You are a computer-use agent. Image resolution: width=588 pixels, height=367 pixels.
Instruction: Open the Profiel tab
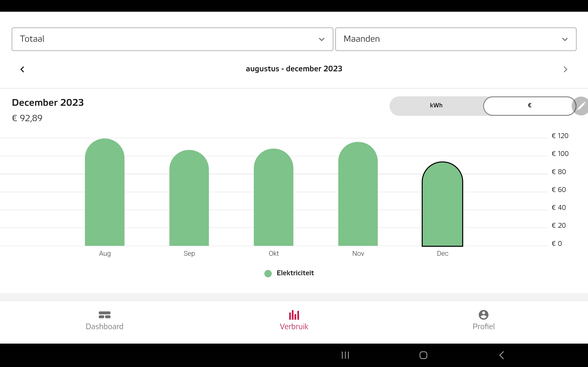(x=483, y=320)
